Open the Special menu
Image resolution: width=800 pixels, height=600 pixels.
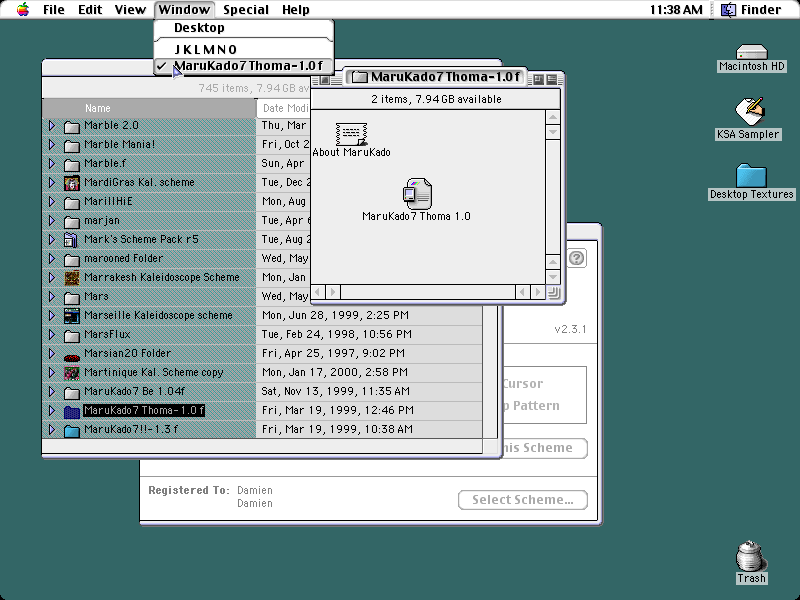(246, 9)
